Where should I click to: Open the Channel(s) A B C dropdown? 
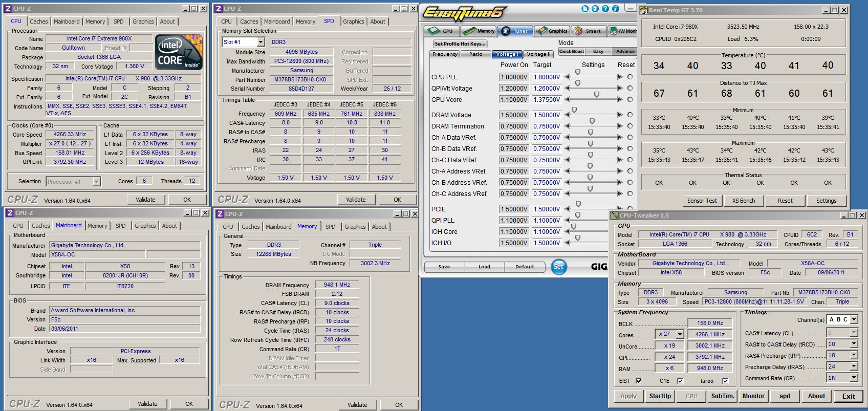click(x=854, y=319)
